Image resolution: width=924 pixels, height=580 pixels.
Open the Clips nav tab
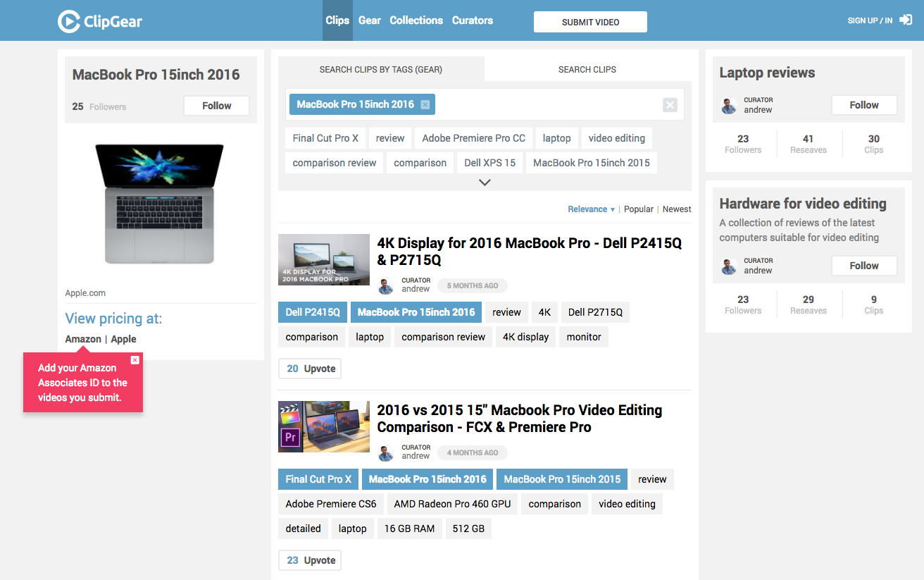pyautogui.click(x=337, y=20)
